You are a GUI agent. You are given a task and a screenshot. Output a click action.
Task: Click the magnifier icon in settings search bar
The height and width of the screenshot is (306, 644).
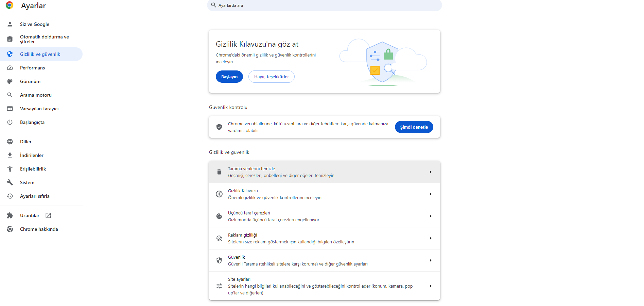(213, 5)
